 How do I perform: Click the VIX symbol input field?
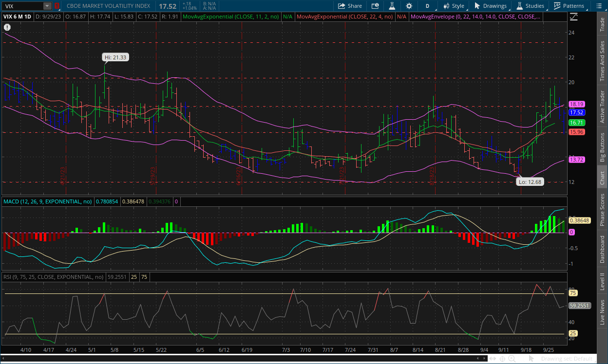23,6
